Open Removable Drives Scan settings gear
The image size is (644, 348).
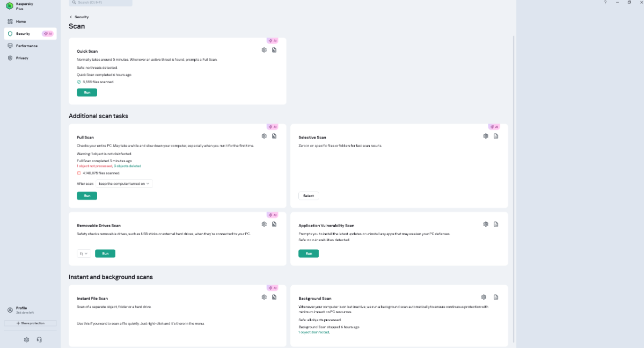(264, 224)
